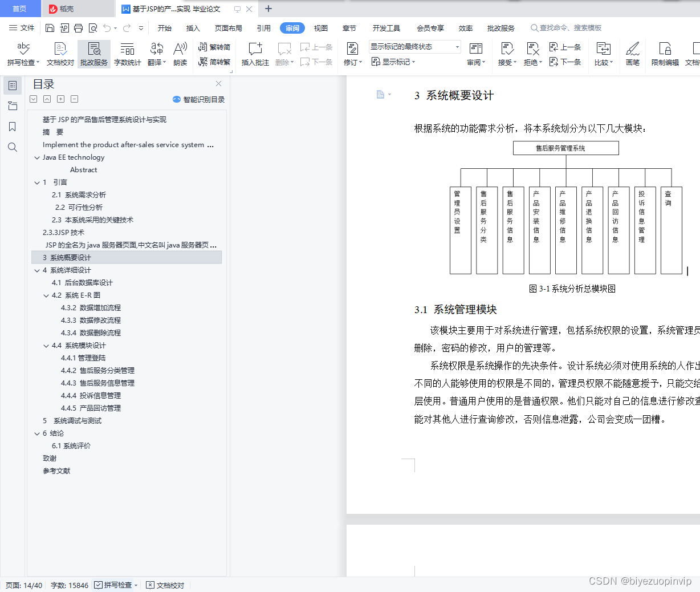This screenshot has width=700, height=592.
Task: Open restrict editing (限制编辑)
Action: [665, 54]
